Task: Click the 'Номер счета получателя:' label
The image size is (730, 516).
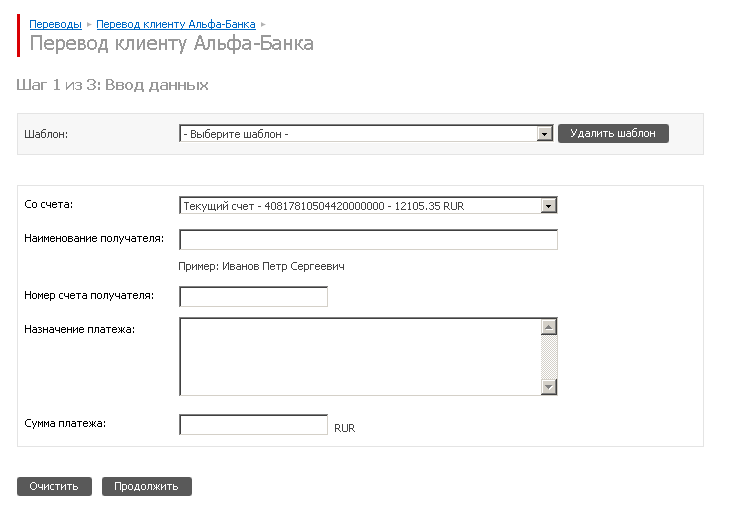Action: click(x=89, y=295)
